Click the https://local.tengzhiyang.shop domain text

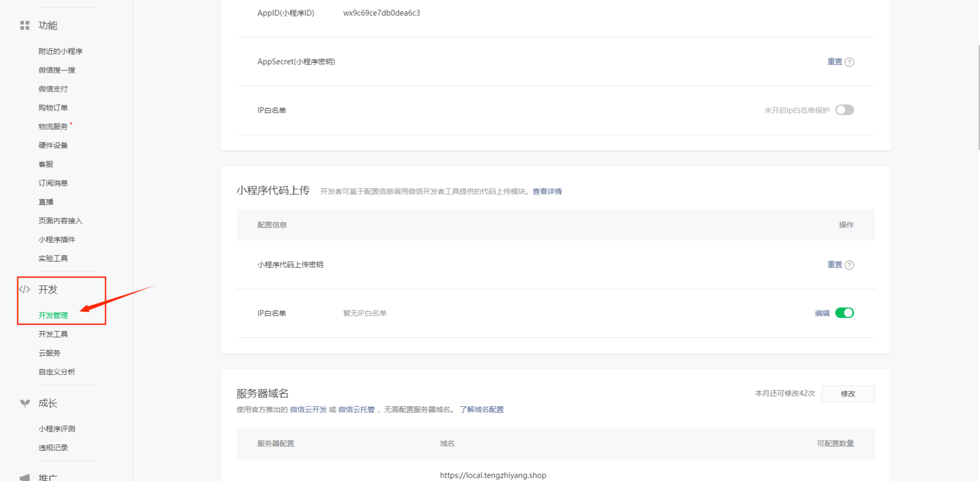(x=493, y=475)
